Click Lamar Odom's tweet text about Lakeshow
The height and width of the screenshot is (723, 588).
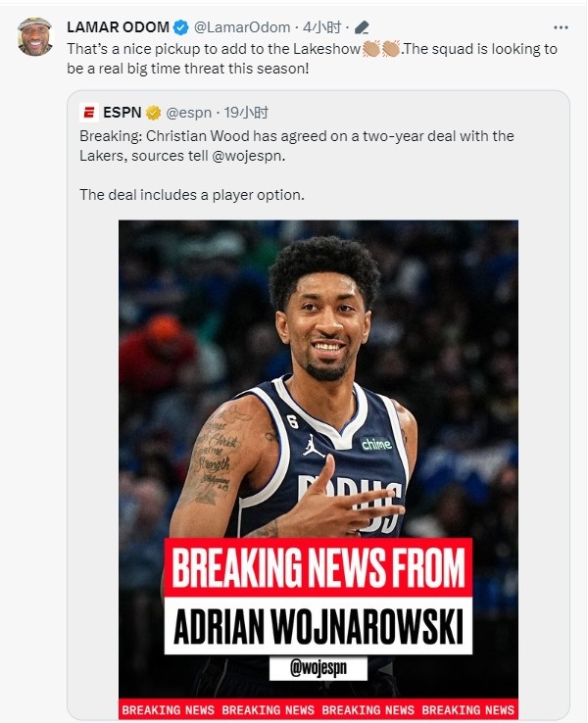tap(313, 59)
